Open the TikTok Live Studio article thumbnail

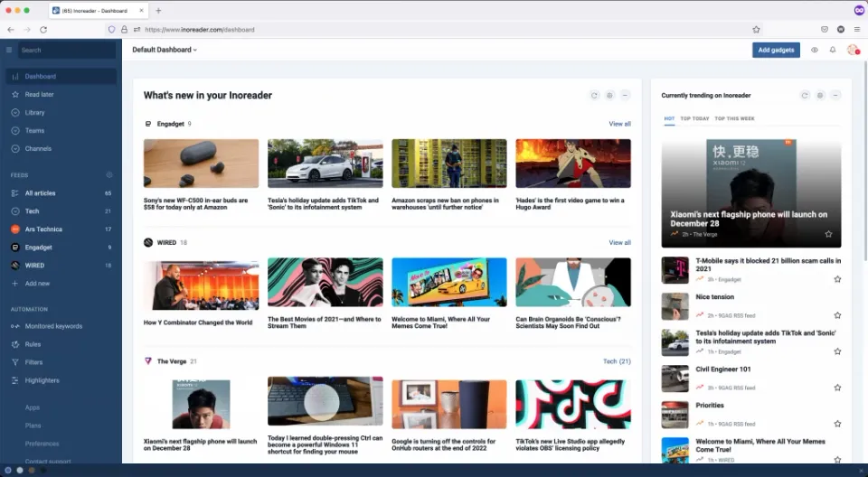point(573,404)
